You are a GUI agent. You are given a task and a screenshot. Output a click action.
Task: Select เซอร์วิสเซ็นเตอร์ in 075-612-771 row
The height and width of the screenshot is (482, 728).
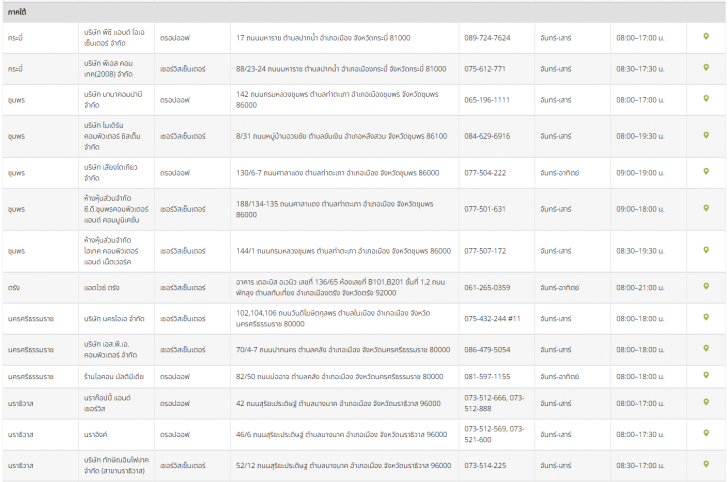(x=182, y=69)
